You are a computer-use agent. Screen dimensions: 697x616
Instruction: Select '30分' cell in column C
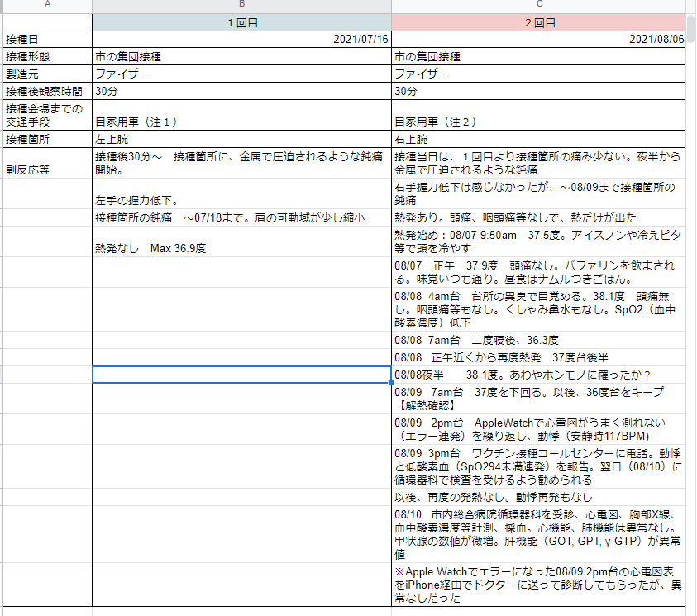click(x=539, y=91)
